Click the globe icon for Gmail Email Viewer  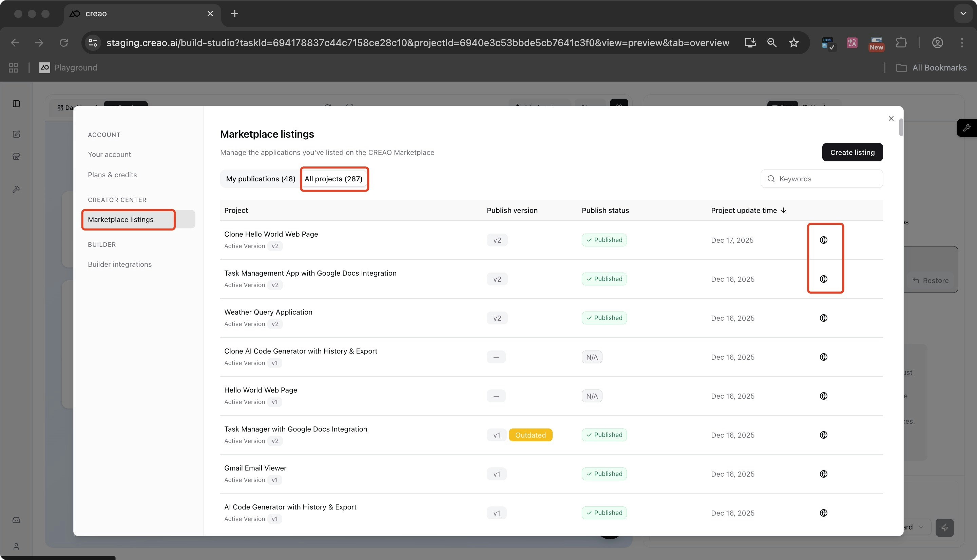pos(823,474)
